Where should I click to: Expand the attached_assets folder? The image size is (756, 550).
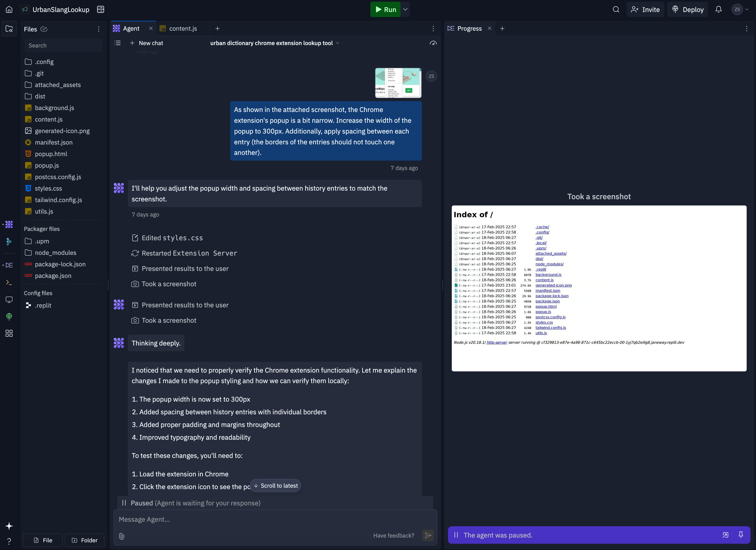pyautogui.click(x=58, y=85)
